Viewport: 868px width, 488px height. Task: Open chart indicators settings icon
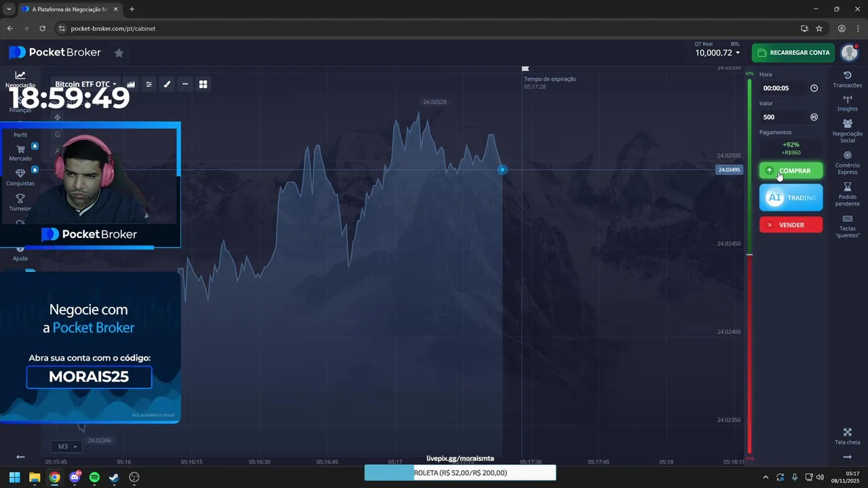149,84
